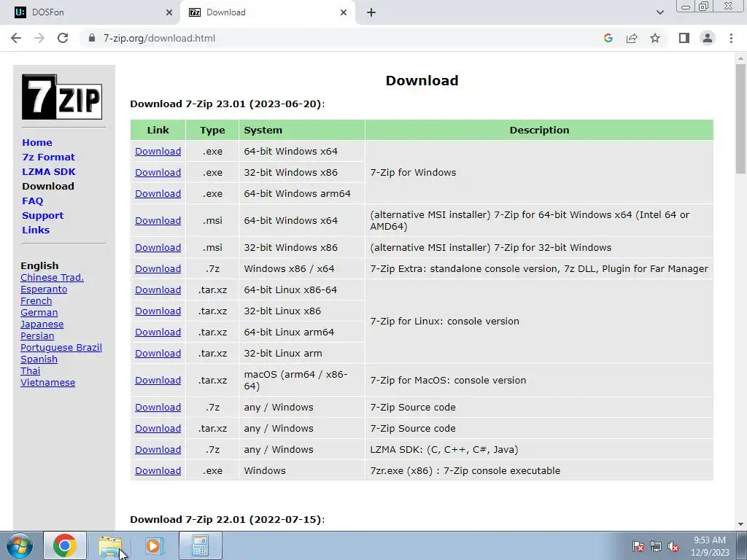Open the Home sidebar link

[37, 142]
